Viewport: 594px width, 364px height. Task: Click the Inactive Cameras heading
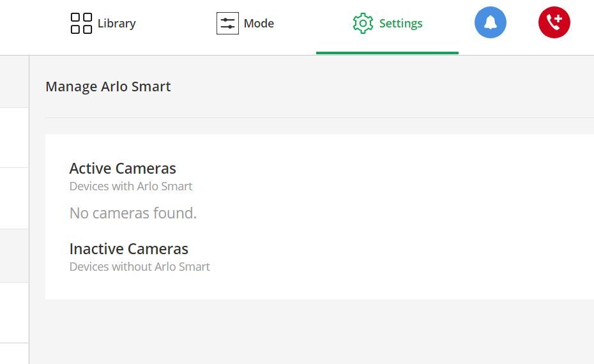129,249
